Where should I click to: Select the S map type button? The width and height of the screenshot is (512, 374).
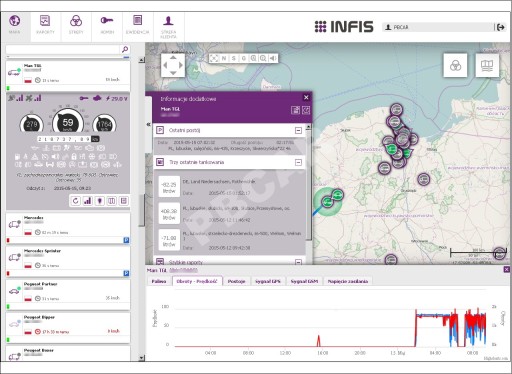click(234, 58)
